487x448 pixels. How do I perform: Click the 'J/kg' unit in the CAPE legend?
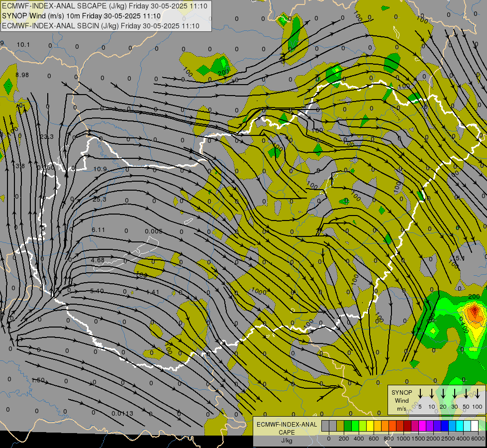[x=287, y=441]
